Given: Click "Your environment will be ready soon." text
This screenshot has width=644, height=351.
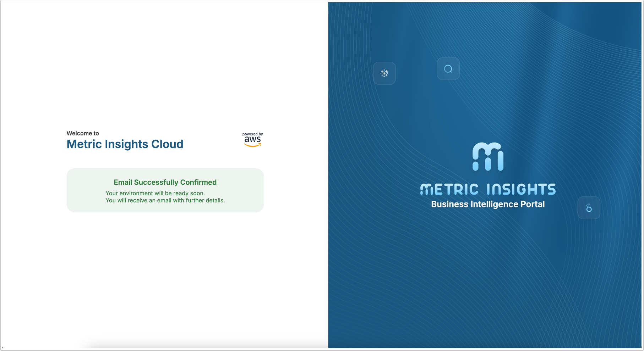Looking at the screenshot, I should (155, 193).
